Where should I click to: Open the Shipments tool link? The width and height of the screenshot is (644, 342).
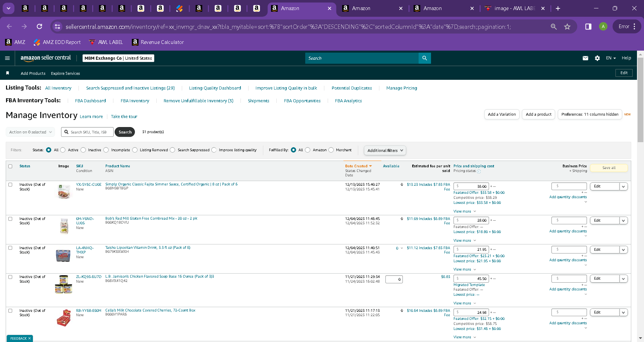point(259,101)
